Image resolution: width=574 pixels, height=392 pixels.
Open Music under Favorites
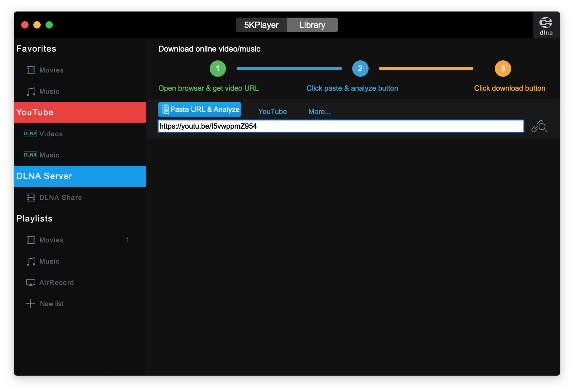pos(80,91)
